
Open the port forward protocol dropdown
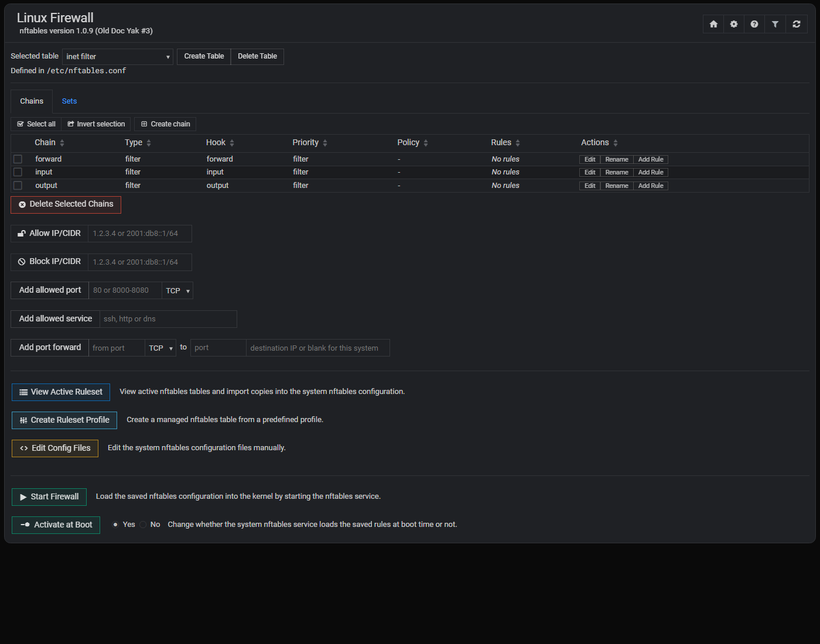[160, 348]
